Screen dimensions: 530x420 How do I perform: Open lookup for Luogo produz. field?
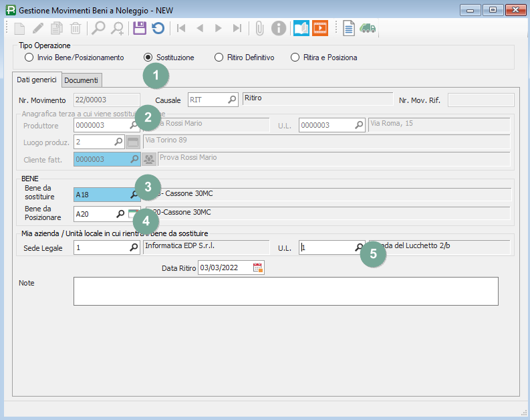pos(119,142)
